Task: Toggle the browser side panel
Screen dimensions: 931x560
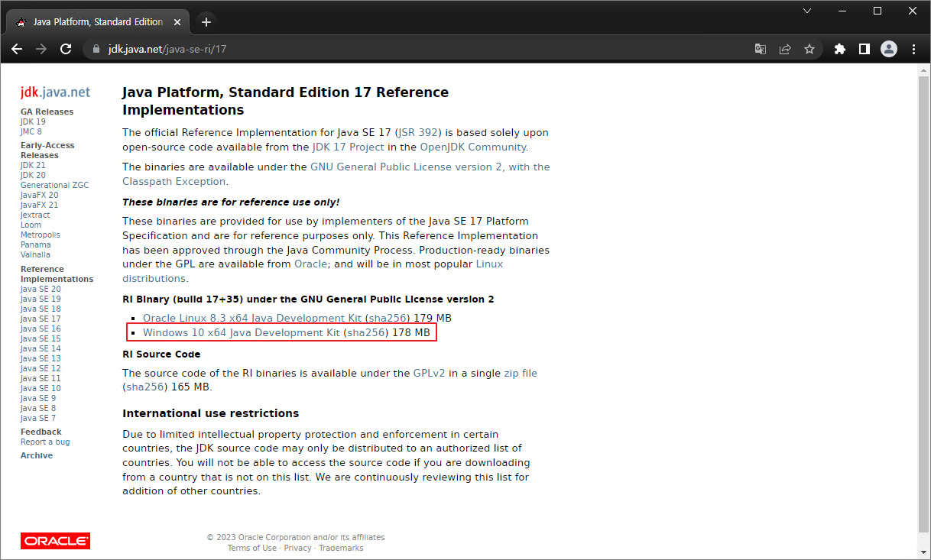Action: point(864,49)
